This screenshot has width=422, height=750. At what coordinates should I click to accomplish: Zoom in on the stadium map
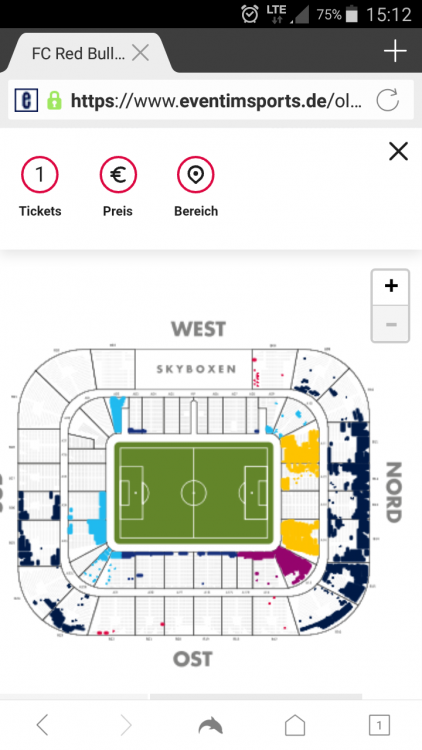[390, 287]
